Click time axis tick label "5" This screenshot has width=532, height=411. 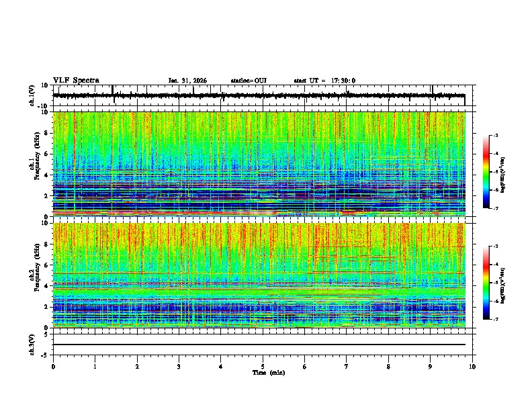(263, 367)
